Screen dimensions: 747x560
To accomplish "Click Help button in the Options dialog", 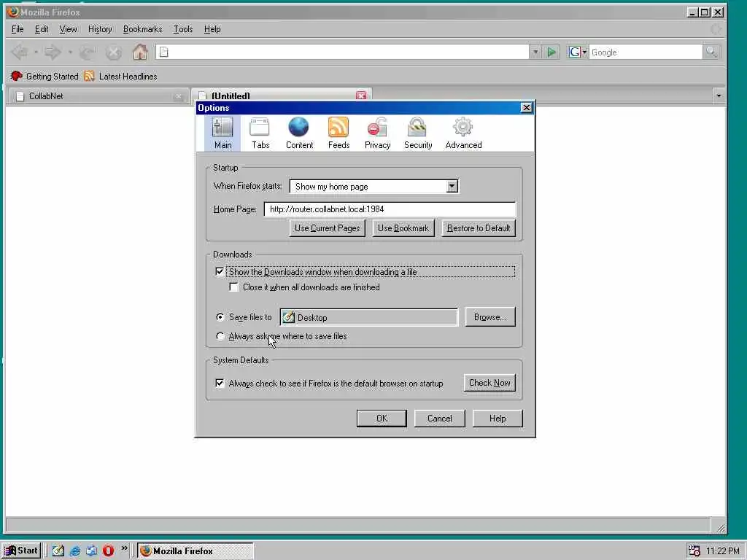I will (498, 418).
